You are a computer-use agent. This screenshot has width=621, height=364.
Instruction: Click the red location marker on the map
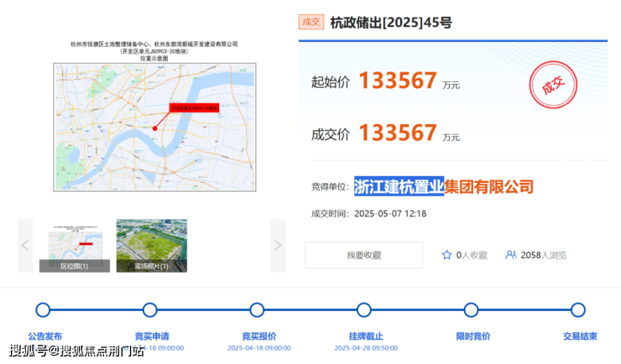click(x=154, y=128)
